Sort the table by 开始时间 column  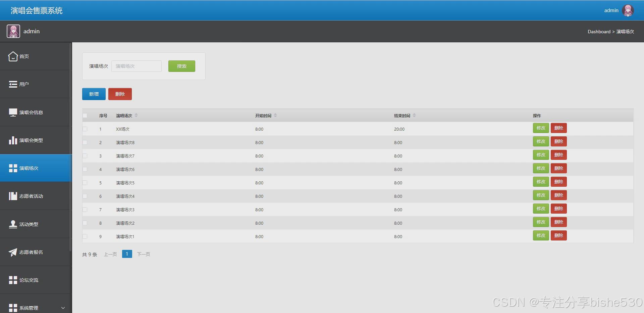275,116
